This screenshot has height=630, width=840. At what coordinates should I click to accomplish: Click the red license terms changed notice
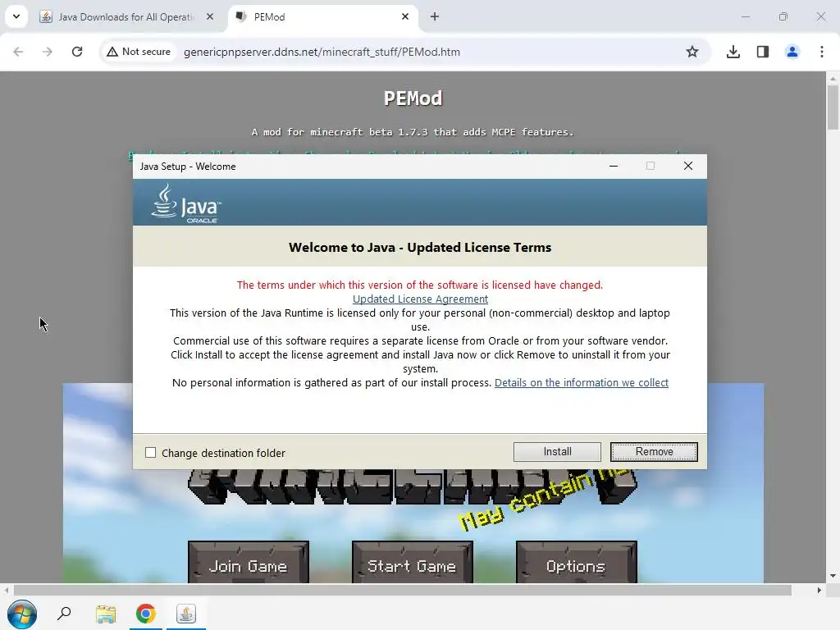tap(420, 285)
